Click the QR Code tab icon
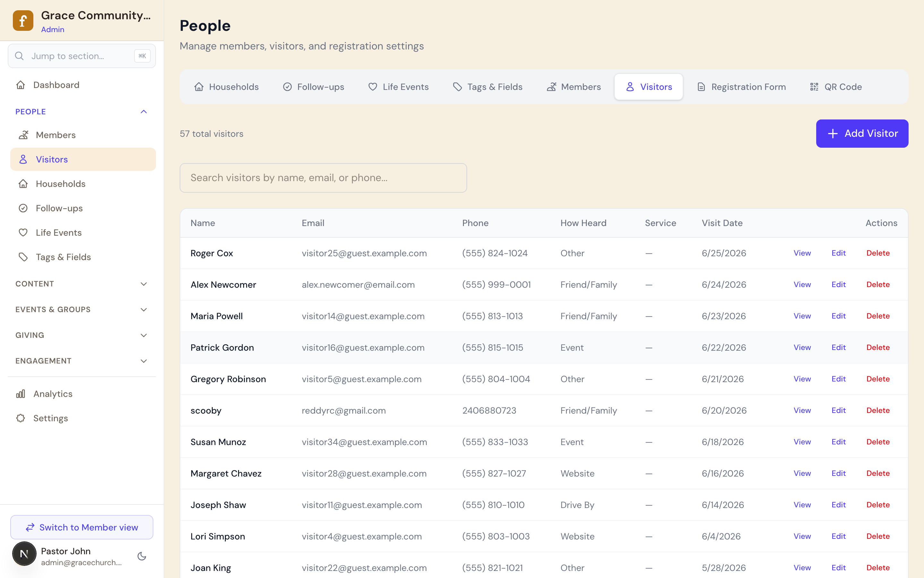The width and height of the screenshot is (924, 578). [814, 87]
